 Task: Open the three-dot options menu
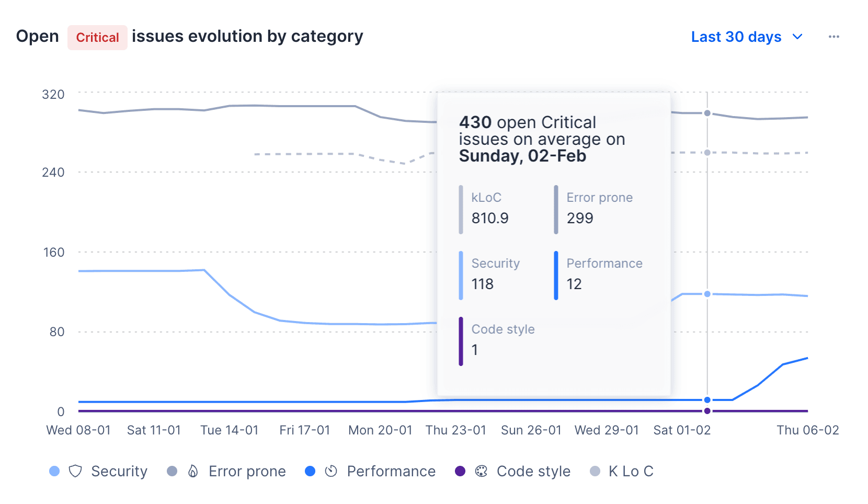click(834, 36)
